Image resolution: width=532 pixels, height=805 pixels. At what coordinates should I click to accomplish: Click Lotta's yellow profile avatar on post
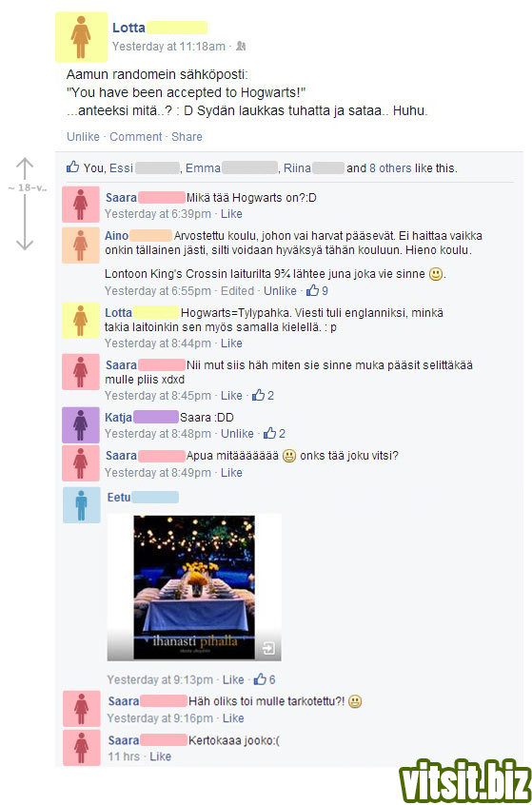(x=81, y=37)
